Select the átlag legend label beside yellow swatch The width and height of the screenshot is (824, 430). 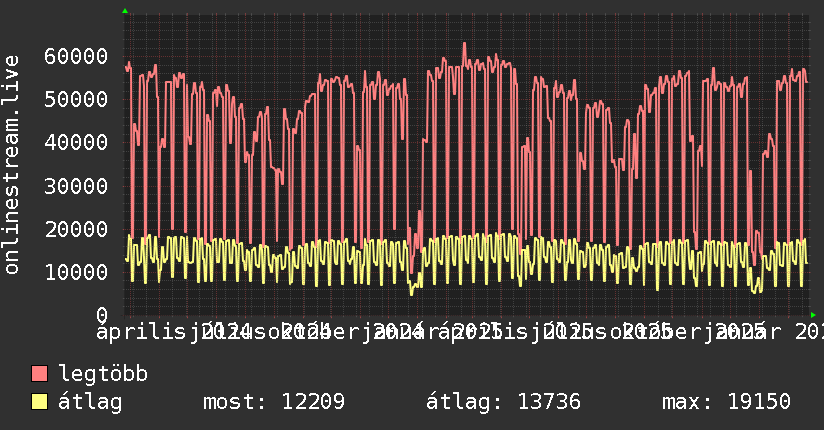tap(90, 403)
